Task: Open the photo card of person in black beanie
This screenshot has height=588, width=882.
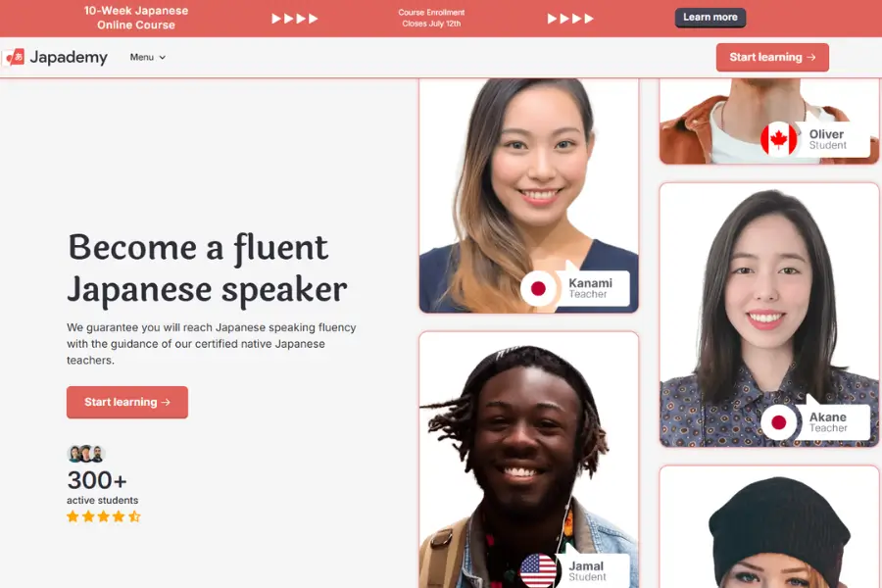Action: (x=769, y=526)
